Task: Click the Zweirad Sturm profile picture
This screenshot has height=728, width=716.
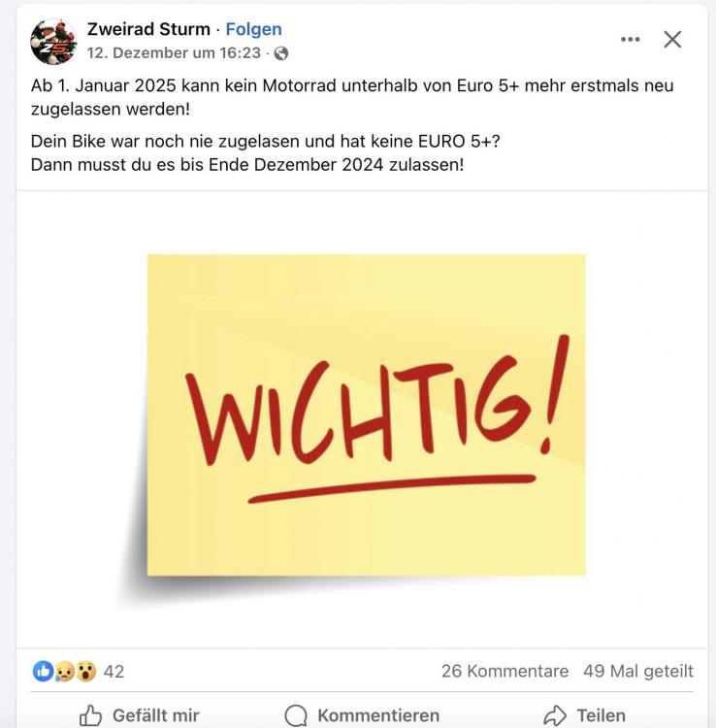Action: 53,42
